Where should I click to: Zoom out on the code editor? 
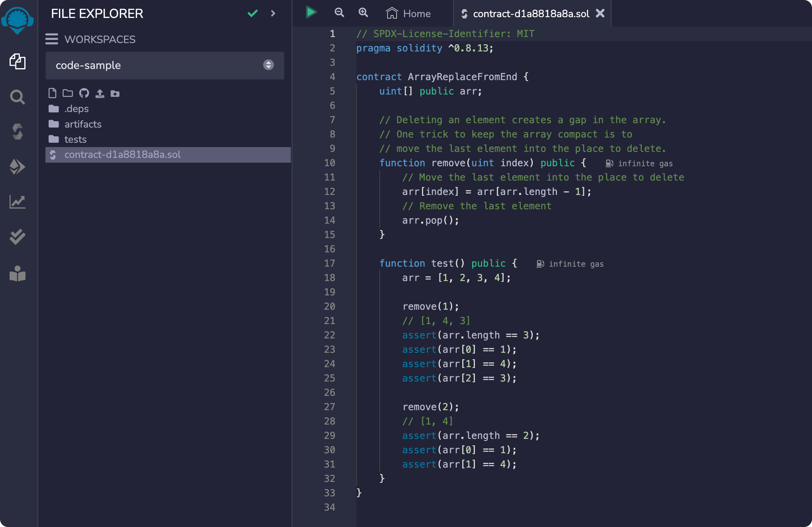pos(339,12)
